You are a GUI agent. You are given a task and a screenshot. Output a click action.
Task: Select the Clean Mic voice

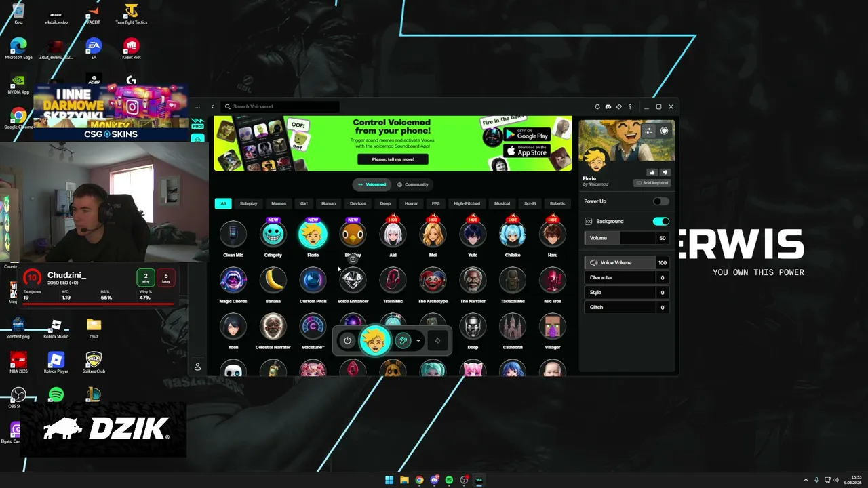point(233,235)
